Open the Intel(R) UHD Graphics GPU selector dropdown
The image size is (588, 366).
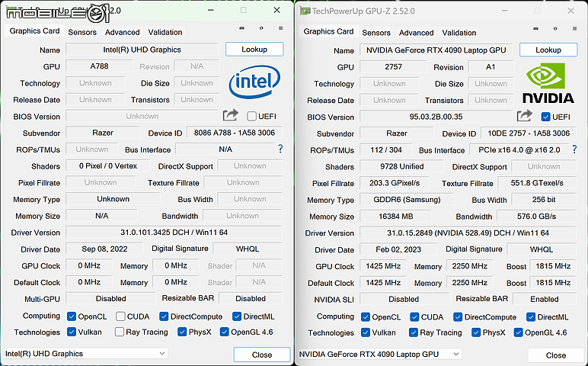coord(86,354)
